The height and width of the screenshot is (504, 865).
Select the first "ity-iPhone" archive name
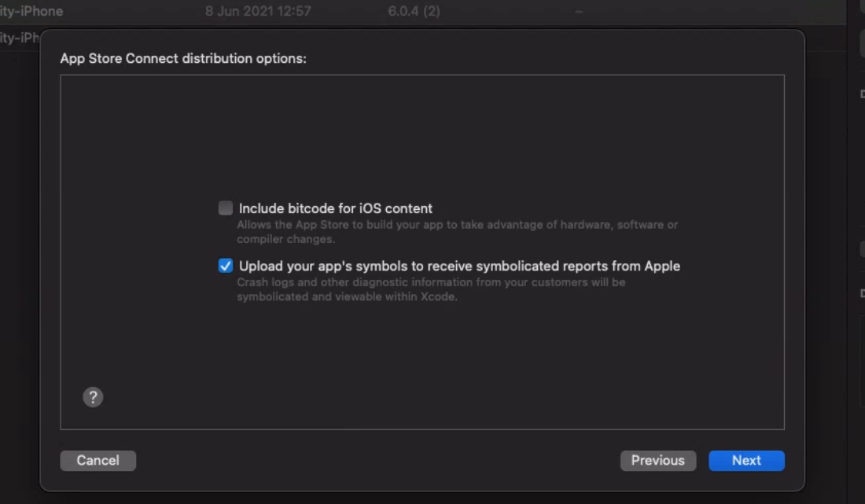point(31,12)
